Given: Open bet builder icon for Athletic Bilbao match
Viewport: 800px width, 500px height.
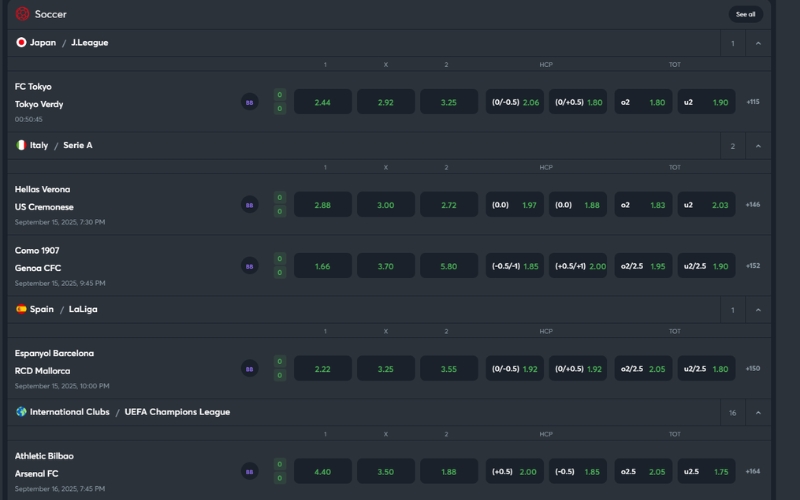Looking at the screenshot, I should 249,471.
